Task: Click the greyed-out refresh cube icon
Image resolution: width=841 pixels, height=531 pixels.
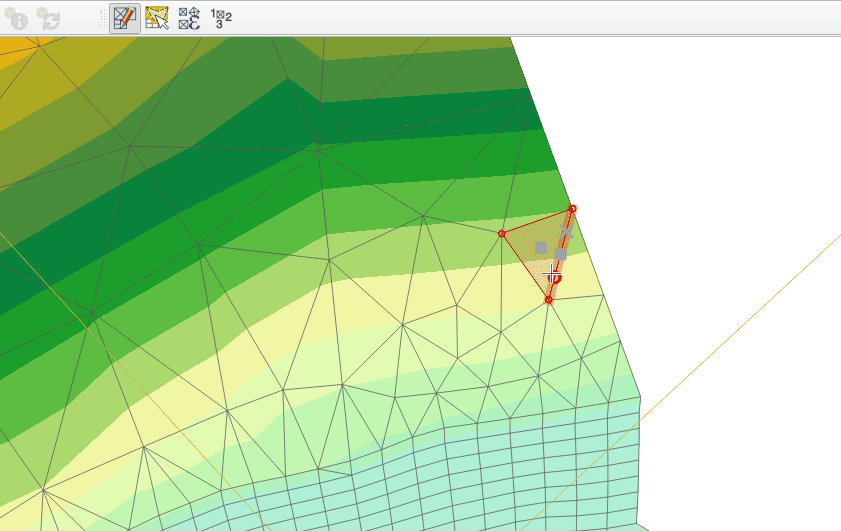Action: (x=48, y=17)
